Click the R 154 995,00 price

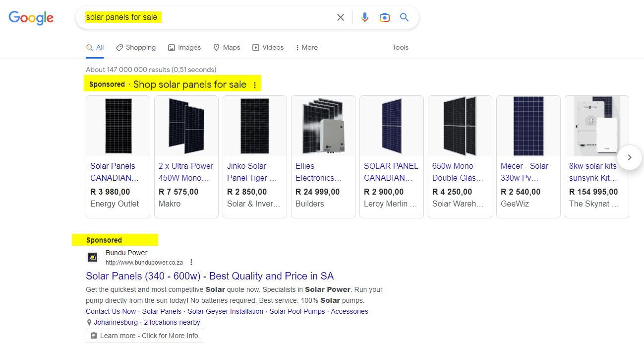593,192
